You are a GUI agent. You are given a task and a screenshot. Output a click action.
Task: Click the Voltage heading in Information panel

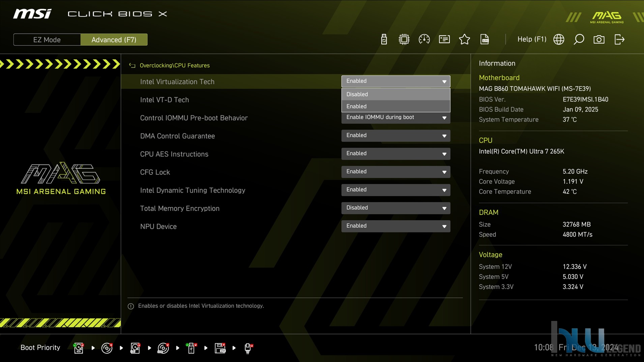click(491, 255)
